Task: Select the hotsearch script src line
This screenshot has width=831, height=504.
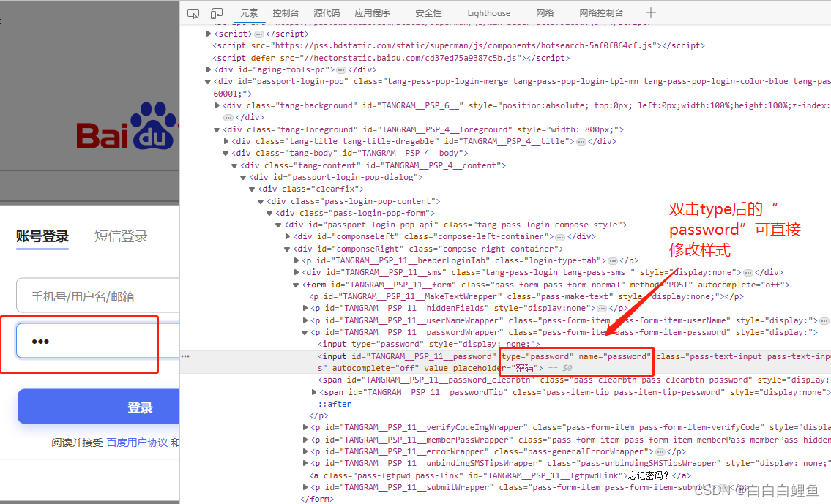Action: click(459, 45)
